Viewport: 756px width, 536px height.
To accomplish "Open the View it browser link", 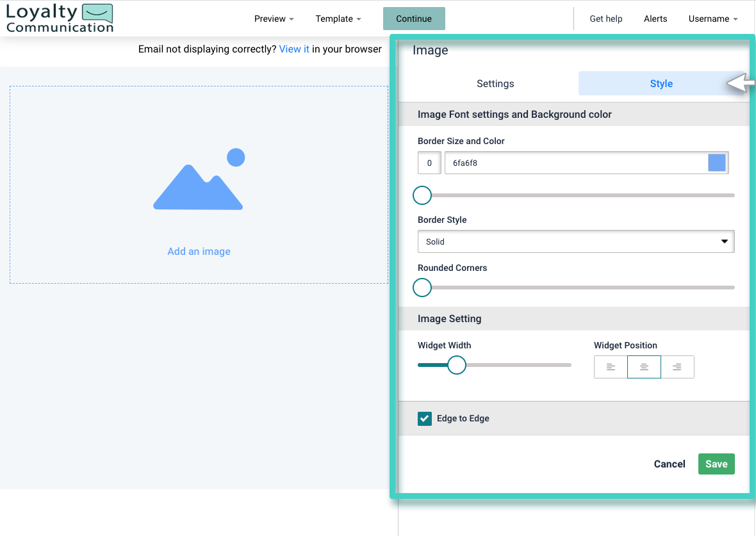I will (294, 49).
